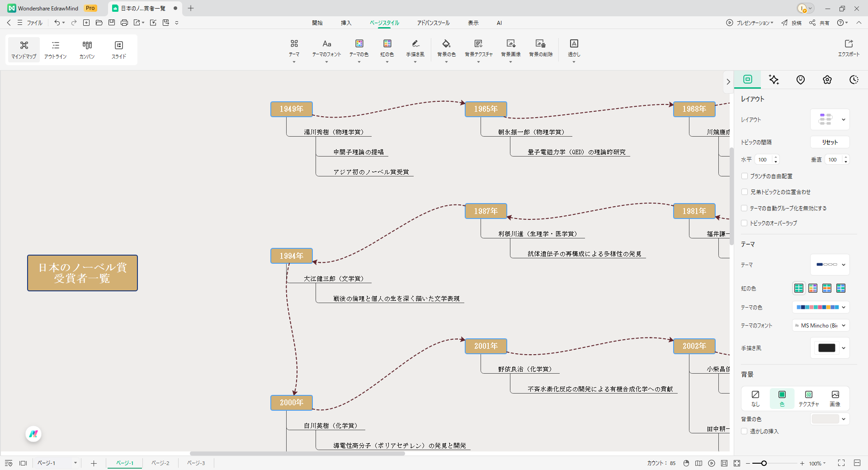
Task: Select the 手描き風 toolbar icon
Action: tap(415, 44)
